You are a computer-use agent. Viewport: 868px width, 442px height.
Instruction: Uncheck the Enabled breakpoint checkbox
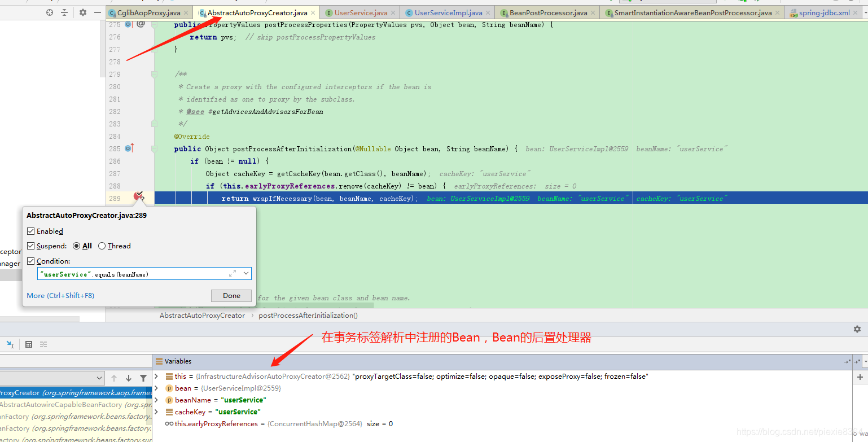pos(31,231)
